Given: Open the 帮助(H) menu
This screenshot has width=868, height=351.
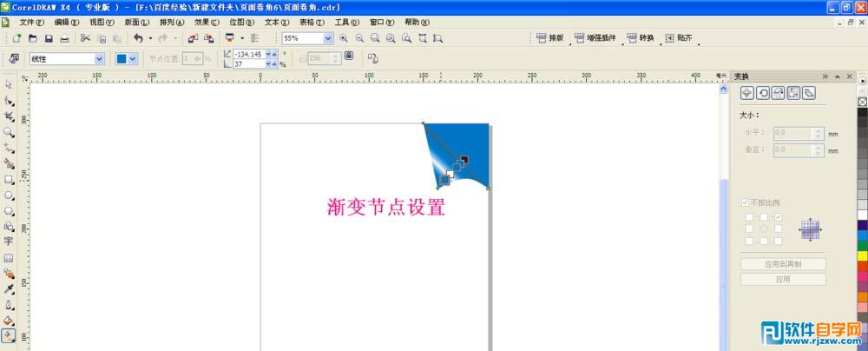Looking at the screenshot, I should pos(417,23).
